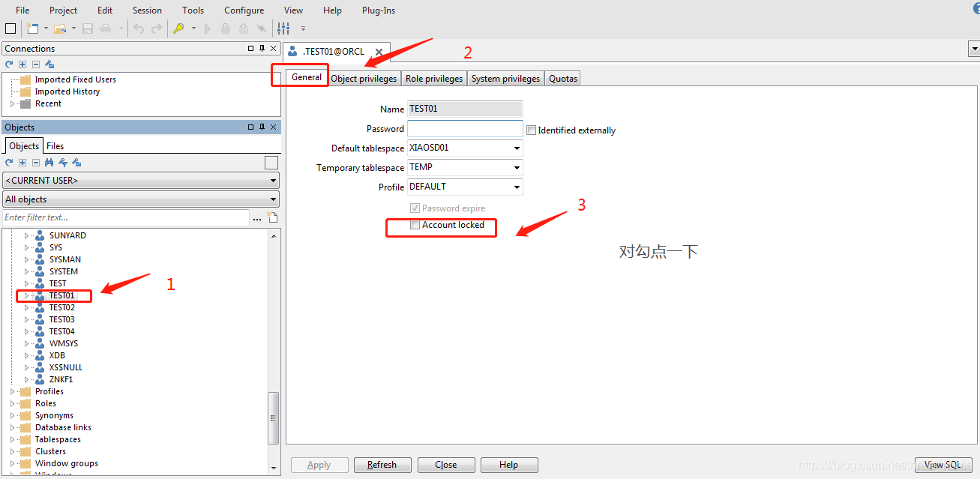Click the Password input field
The image size is (980, 479).
[x=465, y=129]
